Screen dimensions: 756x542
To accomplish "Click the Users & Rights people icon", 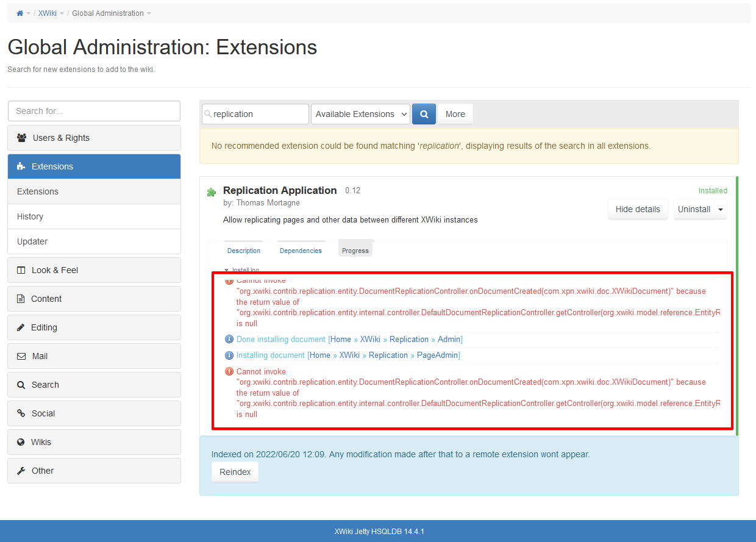I will pyautogui.click(x=22, y=138).
